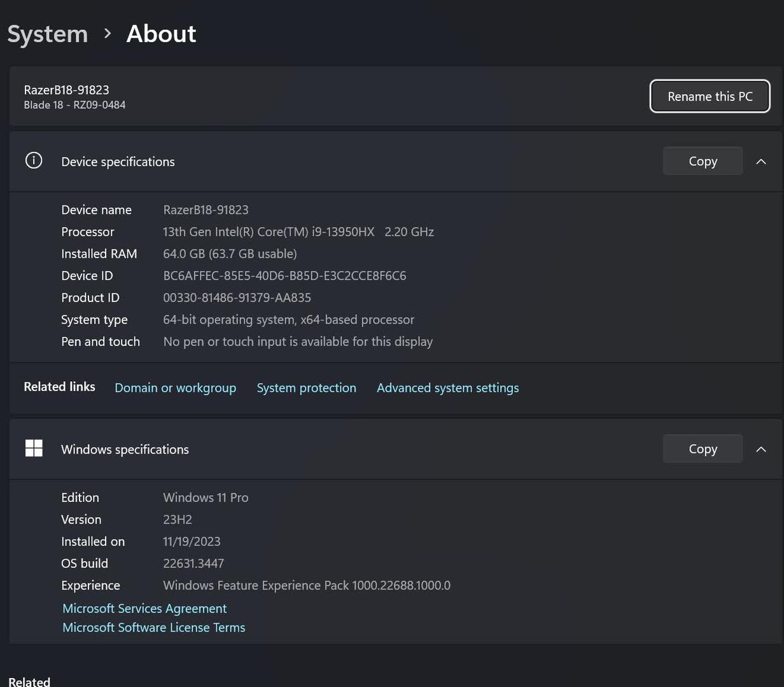The width and height of the screenshot is (784, 687).
Task: Click the OS build label
Action: tap(85, 563)
